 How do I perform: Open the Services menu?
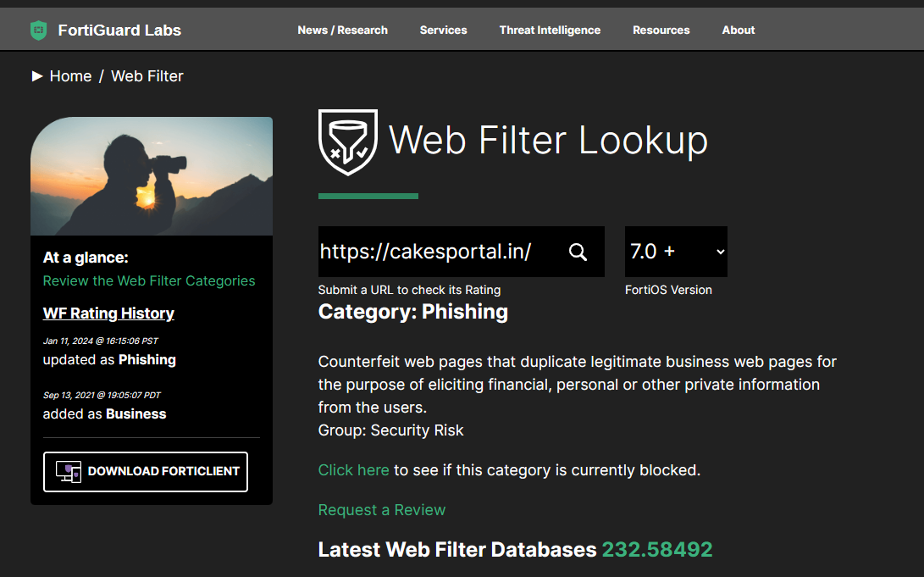(x=443, y=30)
